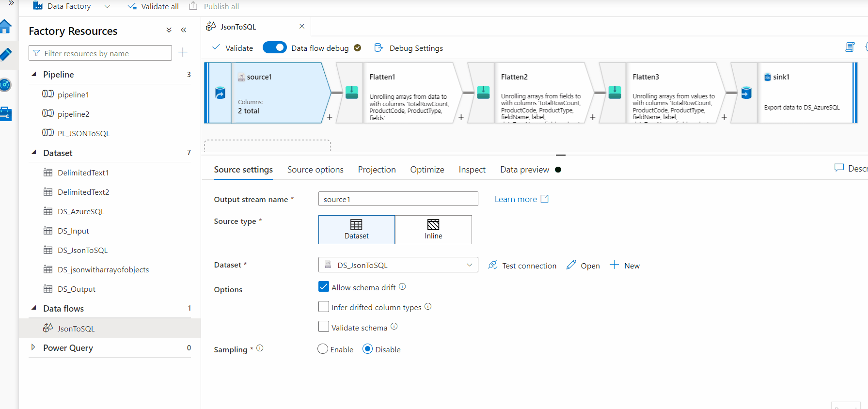Click Validate all in top bar

click(x=153, y=6)
